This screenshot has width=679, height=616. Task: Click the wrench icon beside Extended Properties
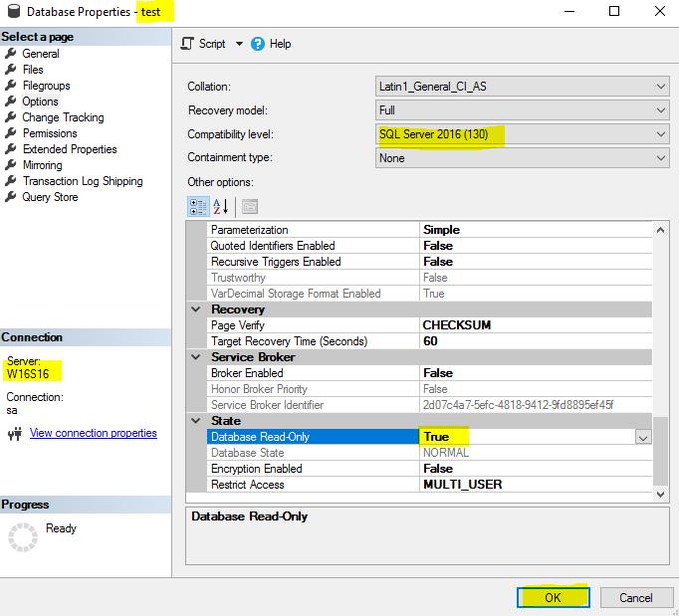point(11,149)
